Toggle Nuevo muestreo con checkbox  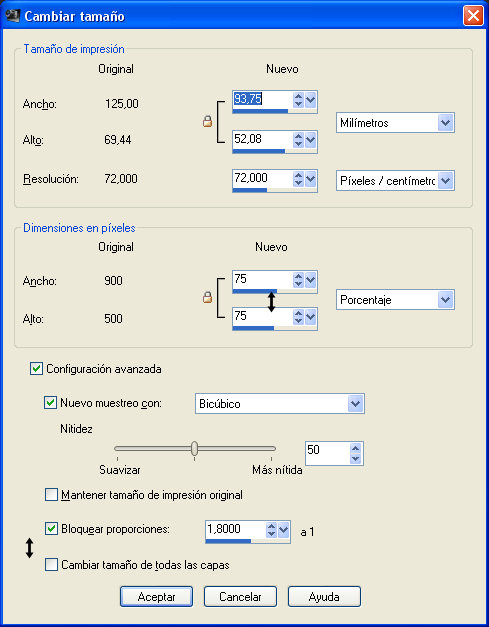[50, 402]
